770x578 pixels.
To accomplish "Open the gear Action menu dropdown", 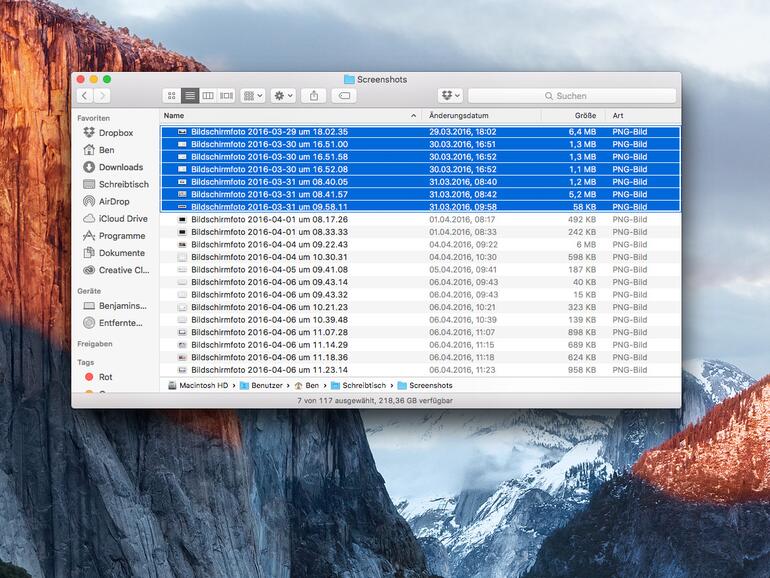I will [283, 96].
